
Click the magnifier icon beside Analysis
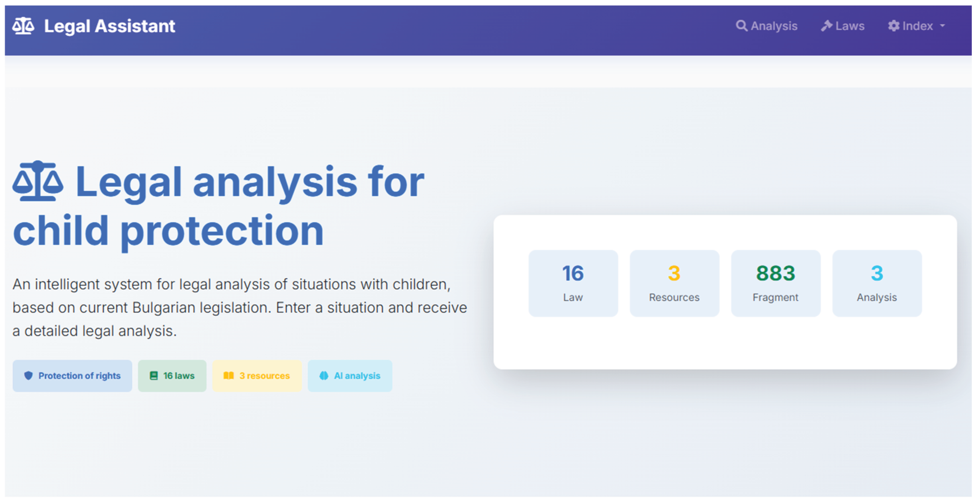tap(741, 26)
